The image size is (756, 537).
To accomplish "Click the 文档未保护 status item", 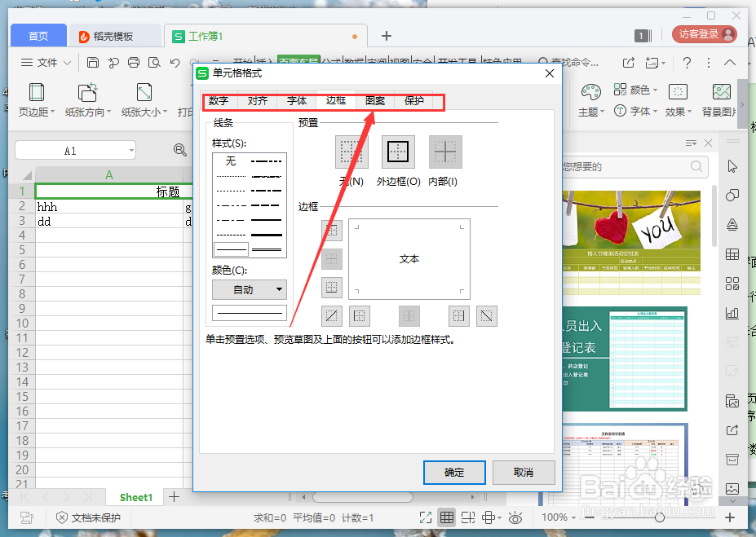I will pos(88,517).
